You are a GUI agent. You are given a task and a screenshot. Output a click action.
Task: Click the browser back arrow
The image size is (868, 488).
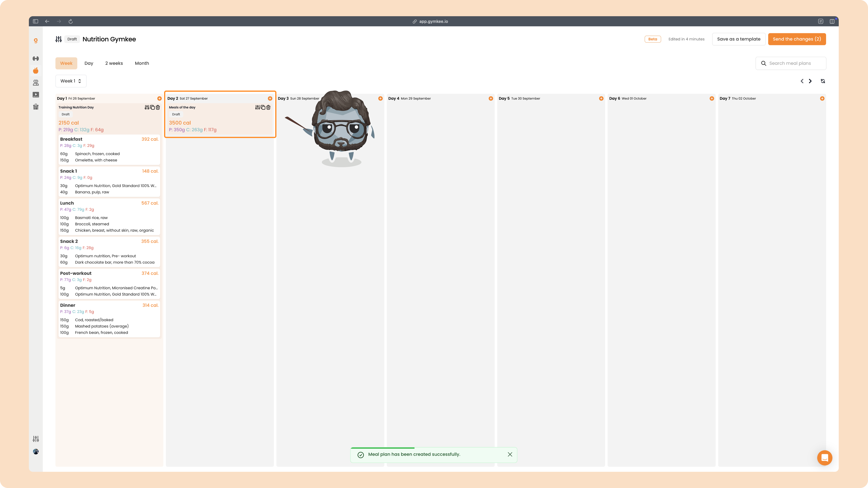pos(47,21)
